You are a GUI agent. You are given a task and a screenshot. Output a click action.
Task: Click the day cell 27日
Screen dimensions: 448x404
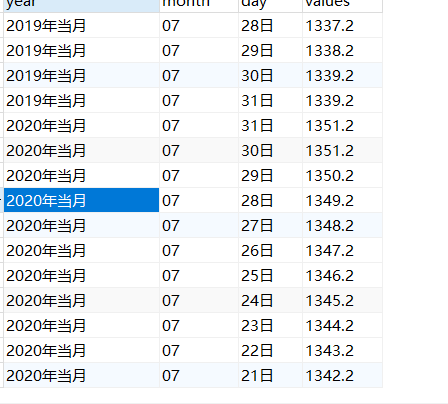270,225
